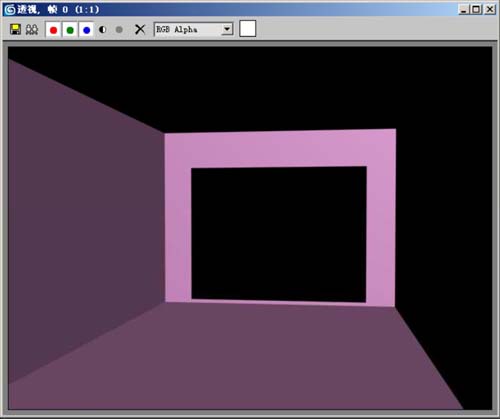The width and height of the screenshot is (500, 419).
Task: Toggle the green channel display
Action: [70, 30]
